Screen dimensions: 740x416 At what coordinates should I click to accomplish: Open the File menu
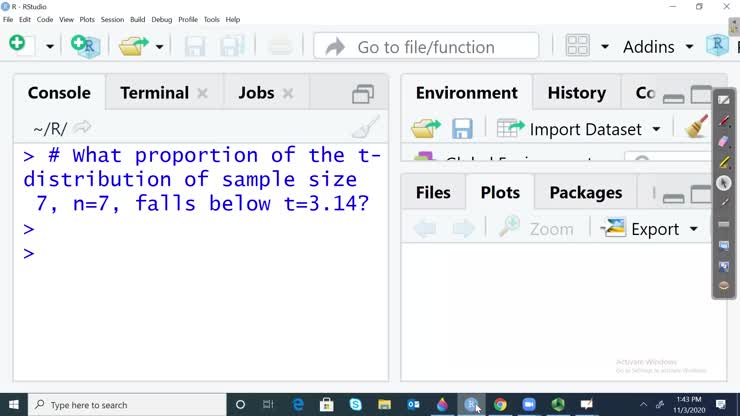[8, 19]
